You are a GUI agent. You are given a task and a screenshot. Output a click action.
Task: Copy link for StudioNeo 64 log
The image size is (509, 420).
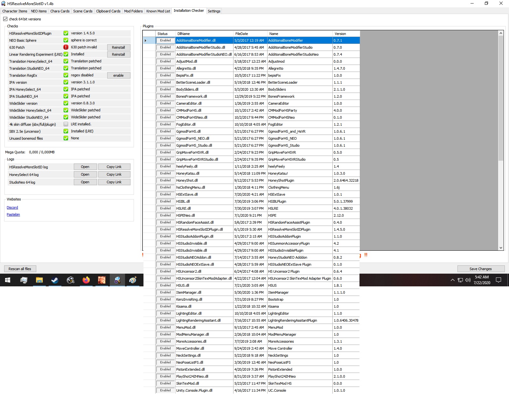pyautogui.click(x=114, y=182)
